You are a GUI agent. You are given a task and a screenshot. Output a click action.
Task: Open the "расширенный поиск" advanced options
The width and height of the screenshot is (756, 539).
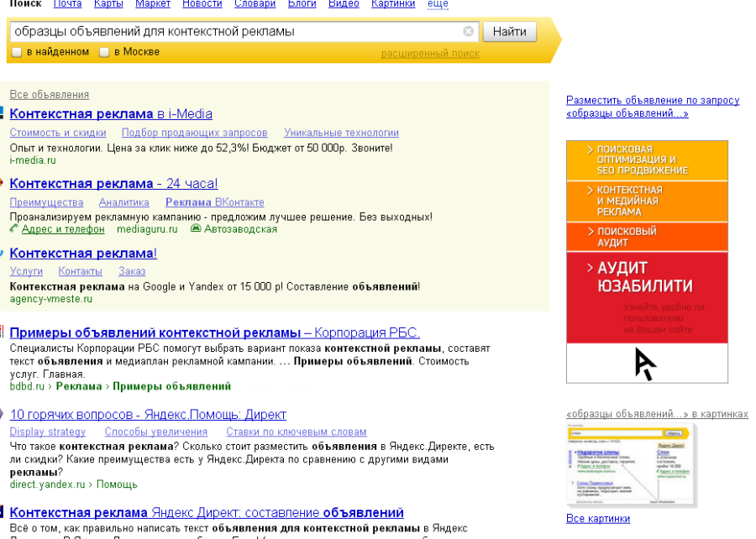430,54
